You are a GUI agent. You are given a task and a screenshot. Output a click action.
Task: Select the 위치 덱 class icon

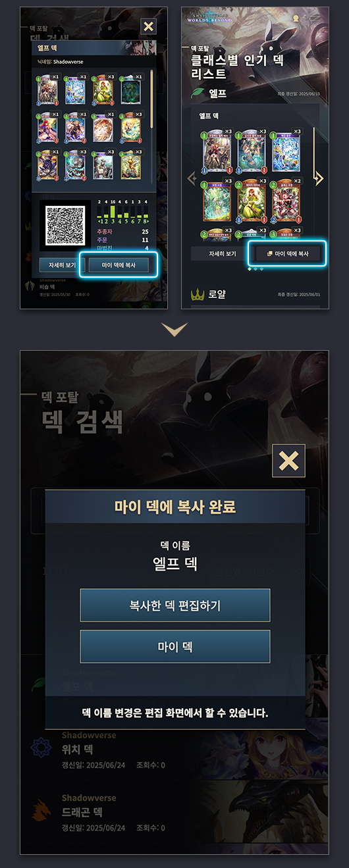pyautogui.click(x=41, y=748)
